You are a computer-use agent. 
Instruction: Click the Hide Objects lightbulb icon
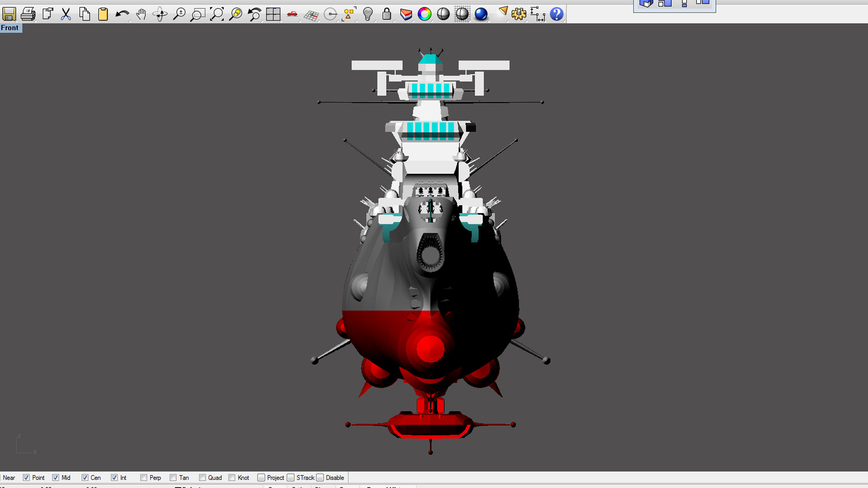click(368, 14)
